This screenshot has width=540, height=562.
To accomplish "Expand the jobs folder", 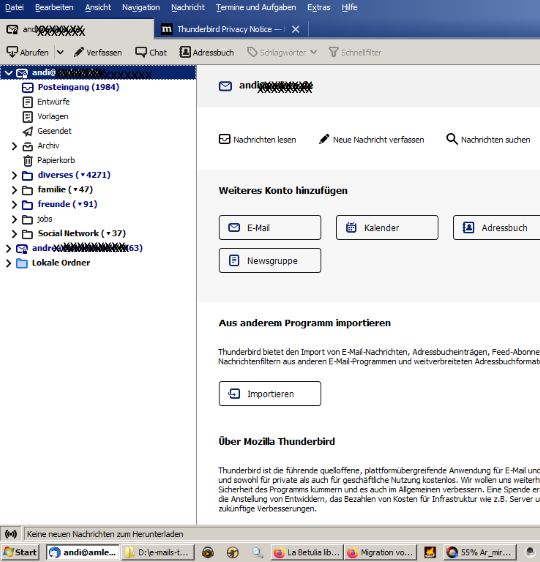I will 14,219.
